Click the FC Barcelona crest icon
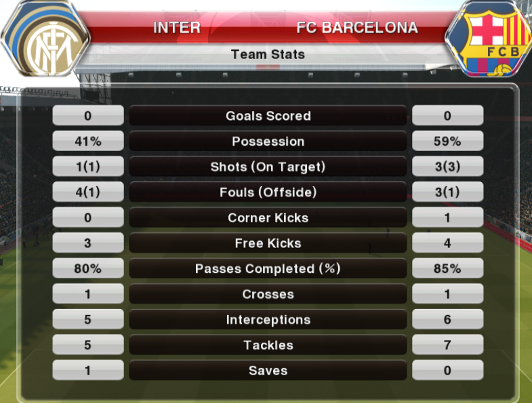This screenshot has height=403, width=532. (x=489, y=39)
